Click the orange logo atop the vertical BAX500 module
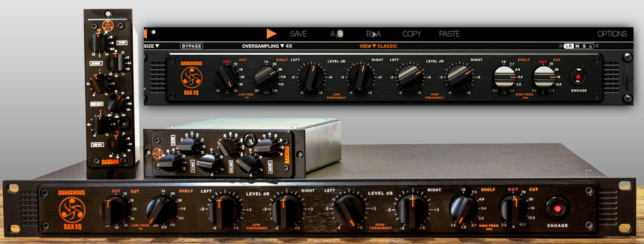Viewport: 644px width, 244px height. tap(108, 26)
